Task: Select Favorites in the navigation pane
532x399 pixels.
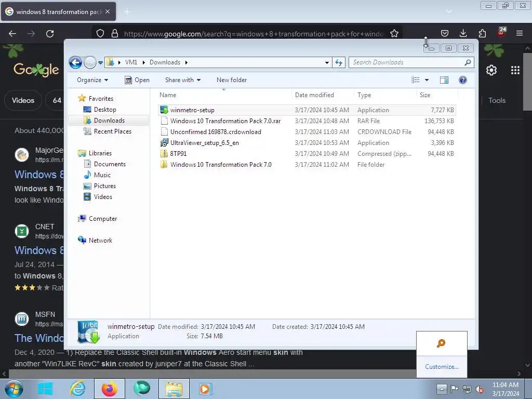Action: [x=101, y=98]
